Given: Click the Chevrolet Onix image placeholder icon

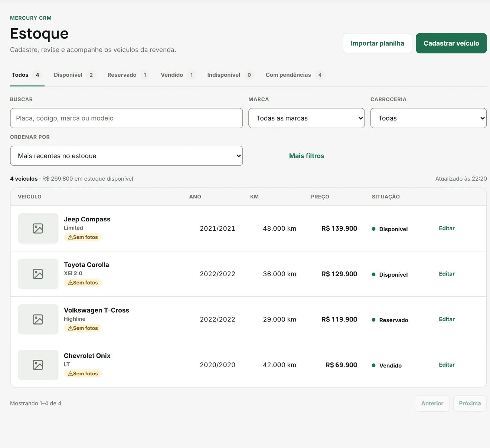Looking at the screenshot, I should coord(38,365).
